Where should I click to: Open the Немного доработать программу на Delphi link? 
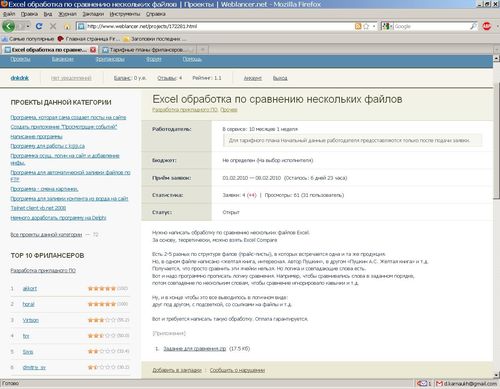click(x=58, y=218)
